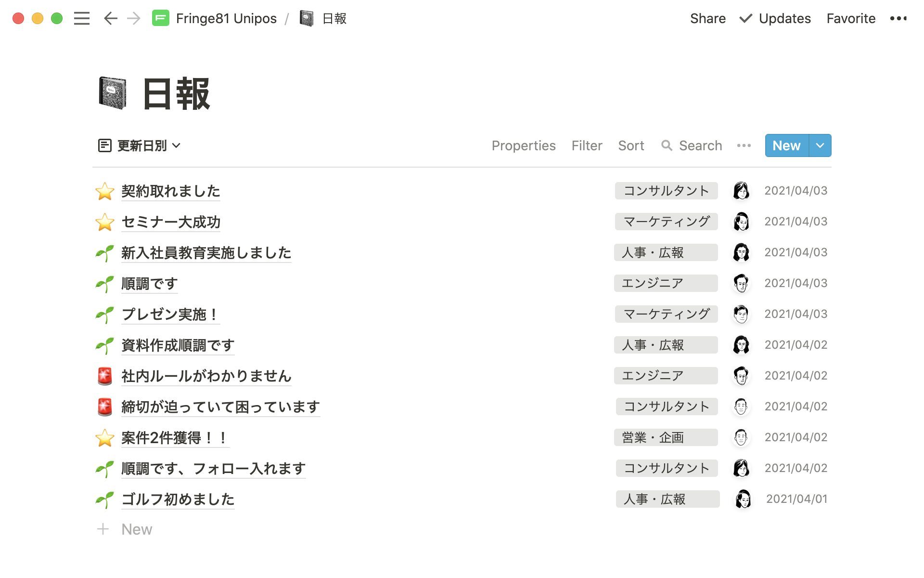Add a row with the + New at list bottom

125,529
